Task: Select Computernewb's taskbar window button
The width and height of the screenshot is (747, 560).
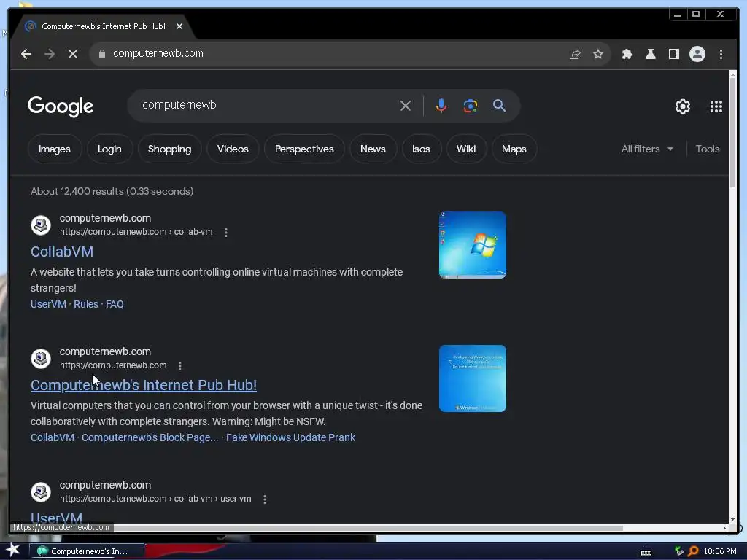Action: (88, 551)
